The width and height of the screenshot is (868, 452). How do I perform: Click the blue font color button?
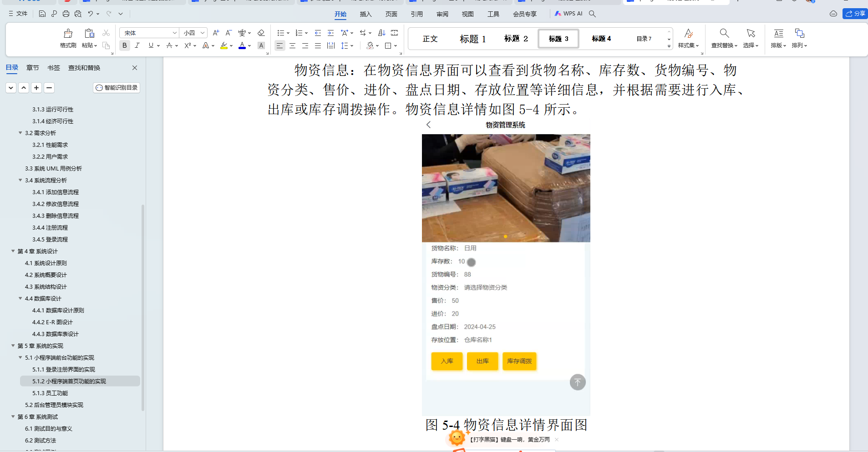[242, 45]
